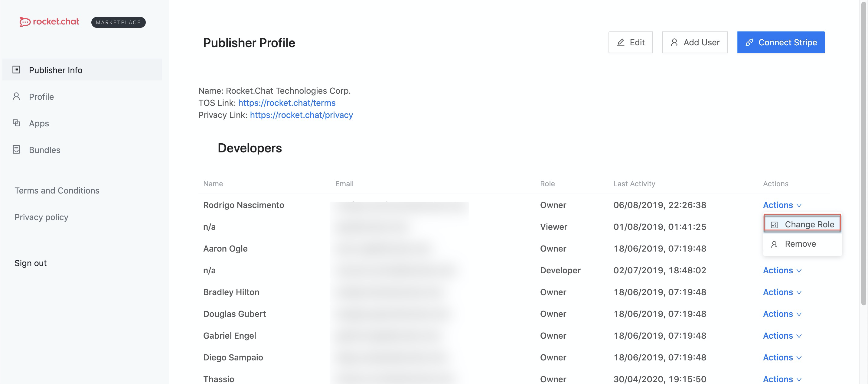Expand Actions for Diego Sampaio row

click(x=782, y=357)
